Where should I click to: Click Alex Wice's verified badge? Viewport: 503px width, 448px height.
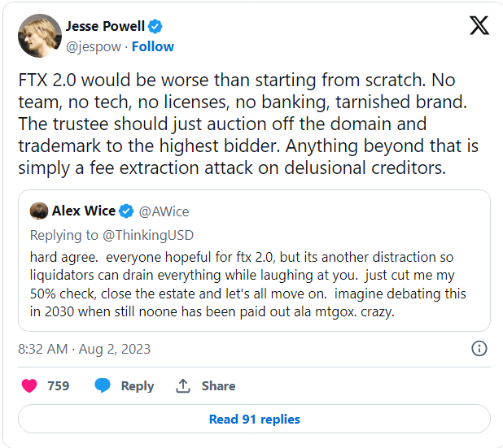[126, 211]
